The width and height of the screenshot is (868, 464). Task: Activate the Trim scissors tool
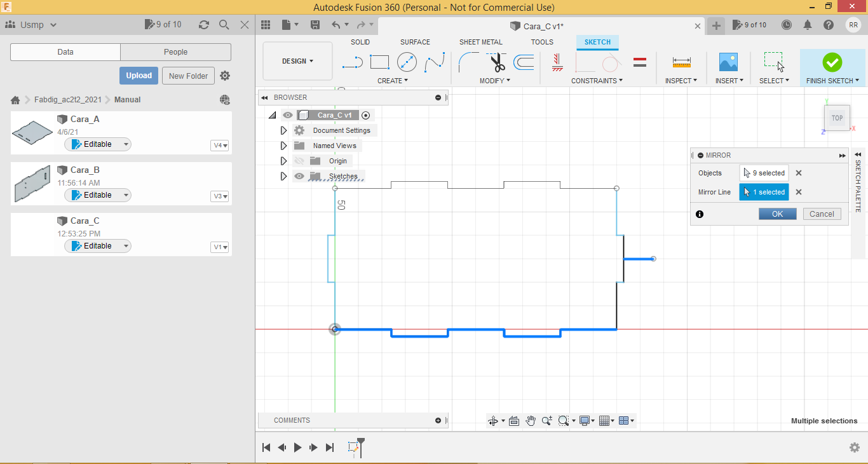coord(497,62)
